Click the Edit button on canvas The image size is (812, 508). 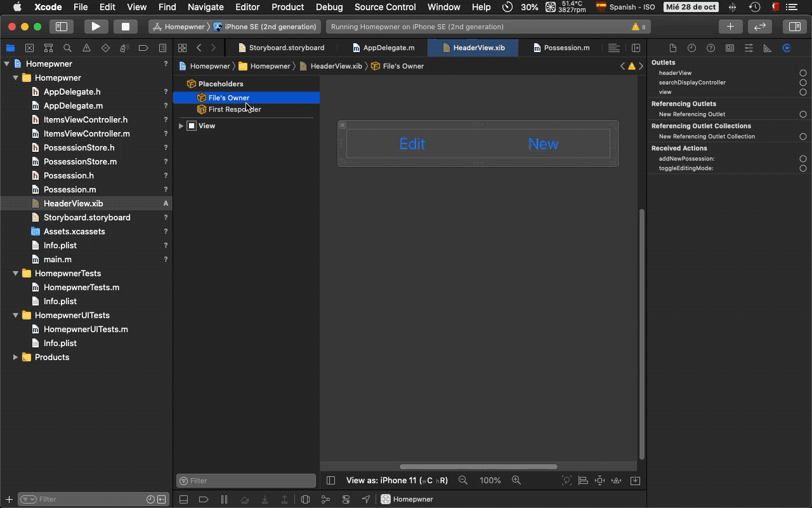(x=412, y=144)
